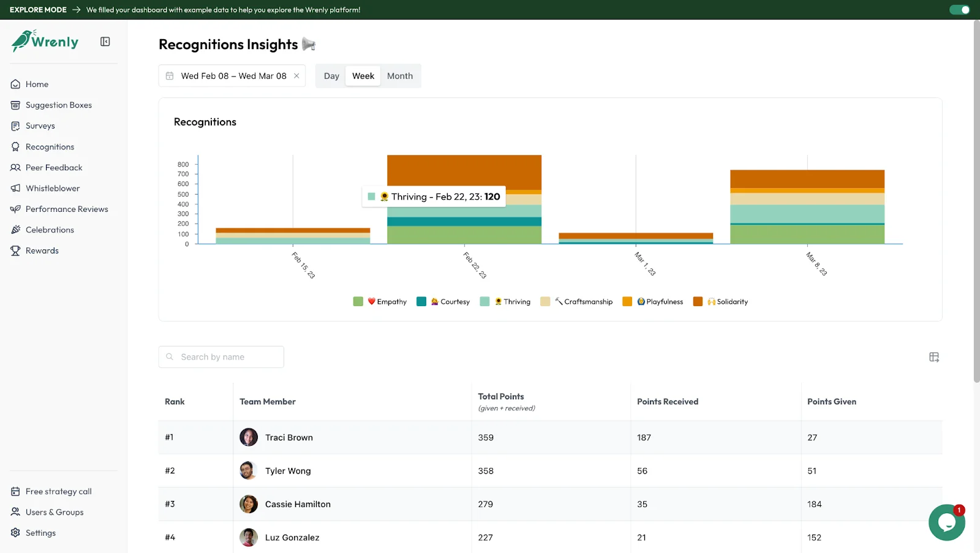Switch to the Month view tab
Screen dimensions: 980x553
coord(400,75)
